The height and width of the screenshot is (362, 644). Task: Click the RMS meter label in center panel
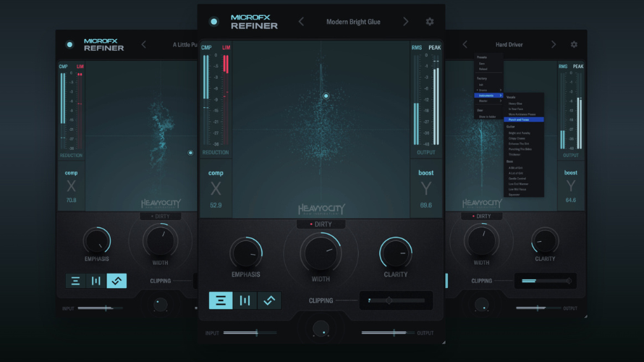point(417,48)
